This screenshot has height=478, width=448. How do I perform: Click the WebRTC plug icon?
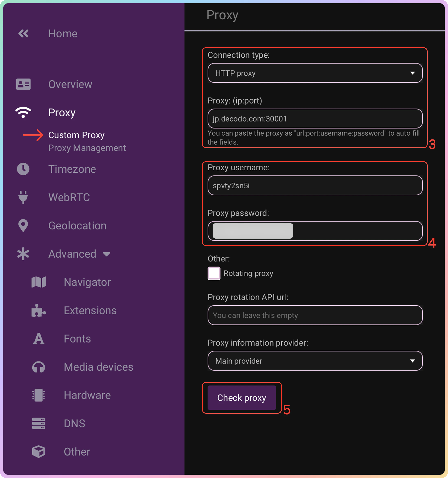(23, 197)
